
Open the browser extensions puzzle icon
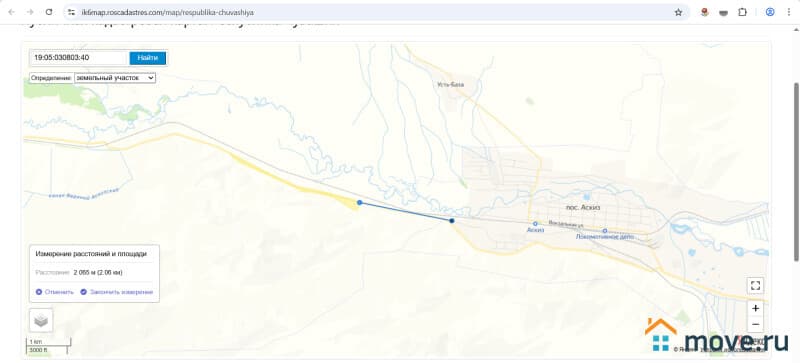point(742,12)
